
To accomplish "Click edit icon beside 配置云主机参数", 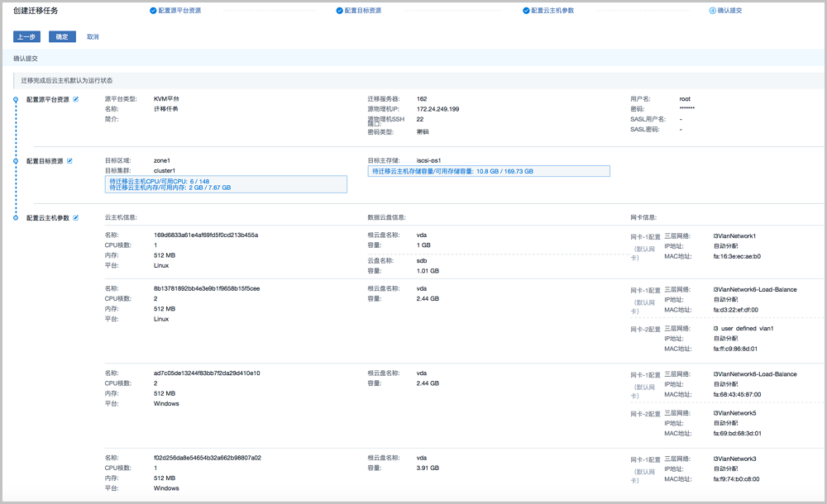I will click(76, 218).
